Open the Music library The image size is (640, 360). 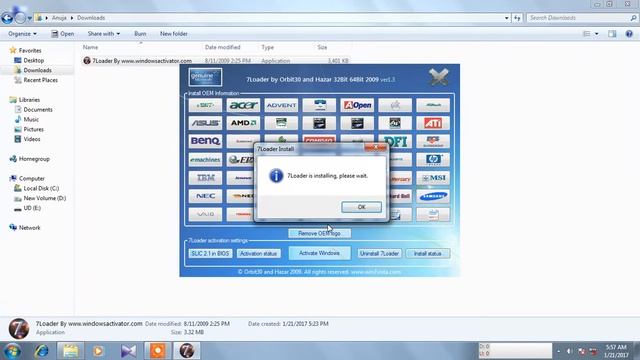31,120
